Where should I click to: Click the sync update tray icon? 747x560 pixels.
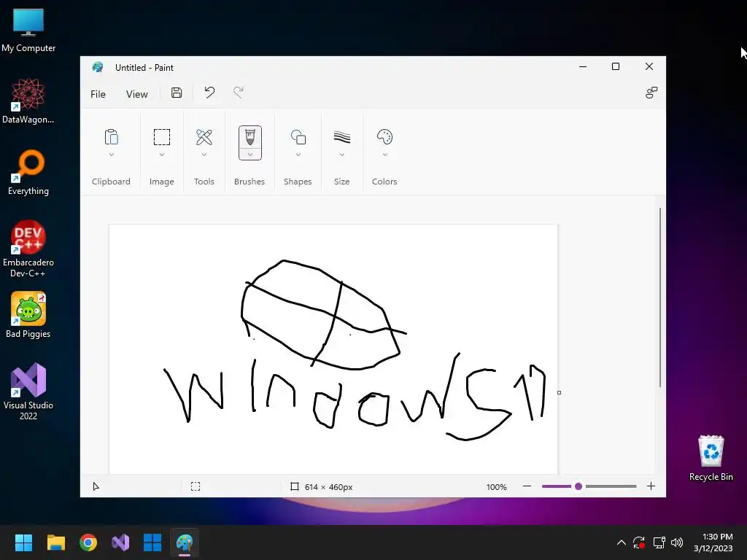pos(639,542)
